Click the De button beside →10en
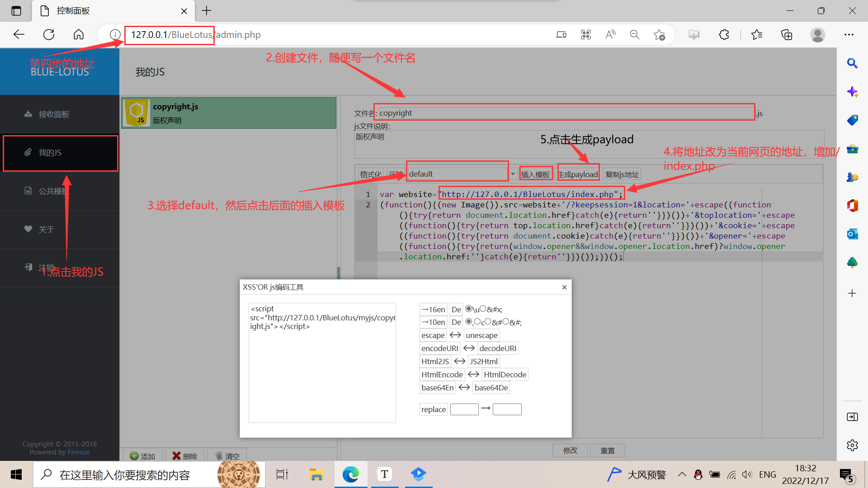The width and height of the screenshot is (868, 488). (456, 322)
